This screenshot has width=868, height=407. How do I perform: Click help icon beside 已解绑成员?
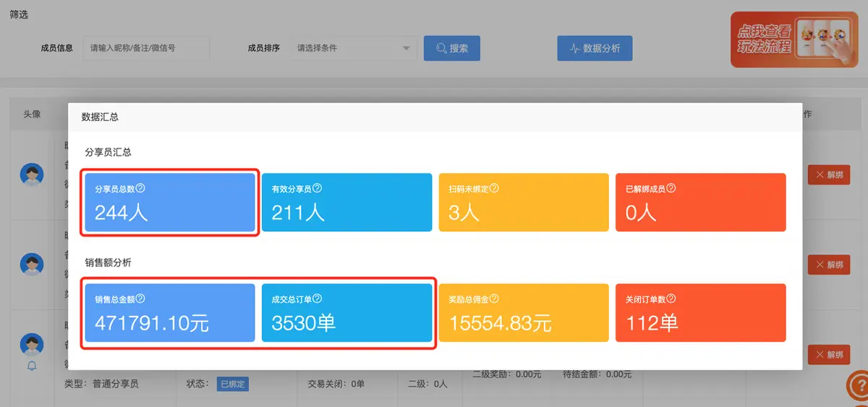point(671,188)
